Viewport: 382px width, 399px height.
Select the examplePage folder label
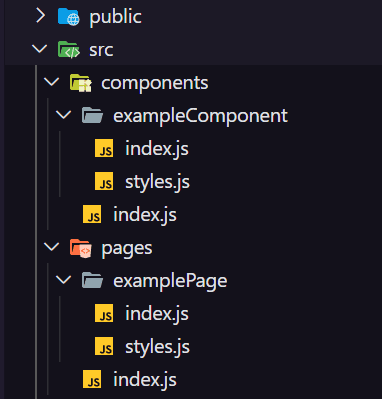pyautogui.click(x=170, y=281)
